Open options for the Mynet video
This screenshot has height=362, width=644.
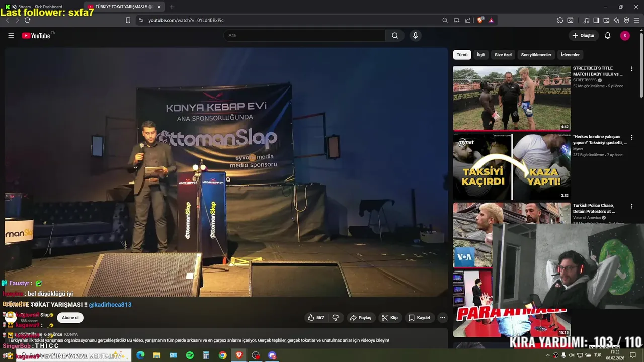coord(632,137)
